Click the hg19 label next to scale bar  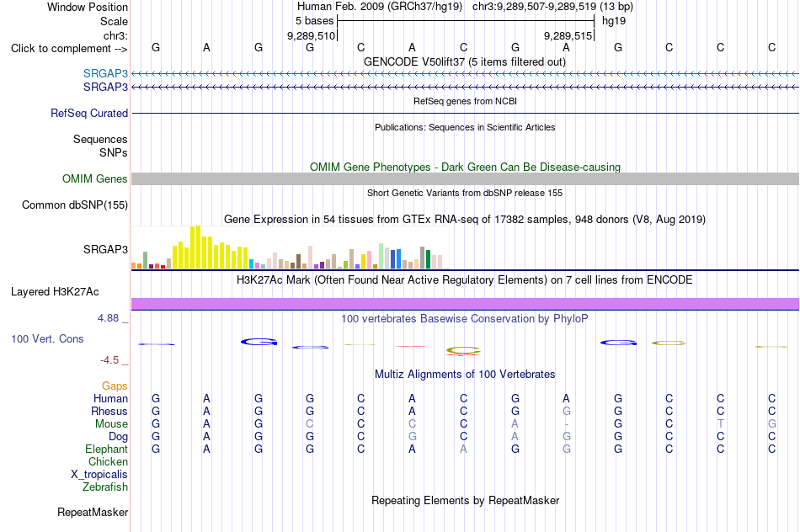click(x=614, y=21)
